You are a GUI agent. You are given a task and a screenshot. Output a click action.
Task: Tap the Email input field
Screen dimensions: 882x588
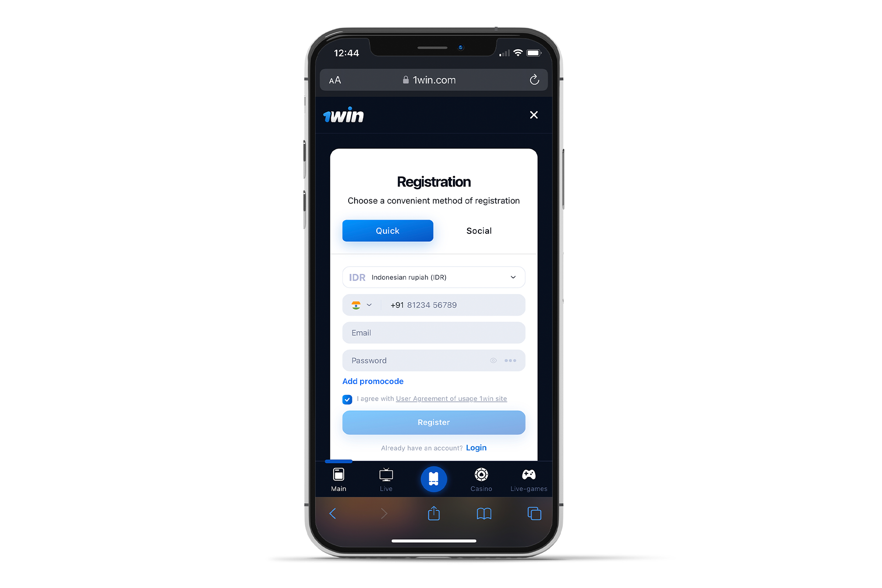(x=433, y=333)
